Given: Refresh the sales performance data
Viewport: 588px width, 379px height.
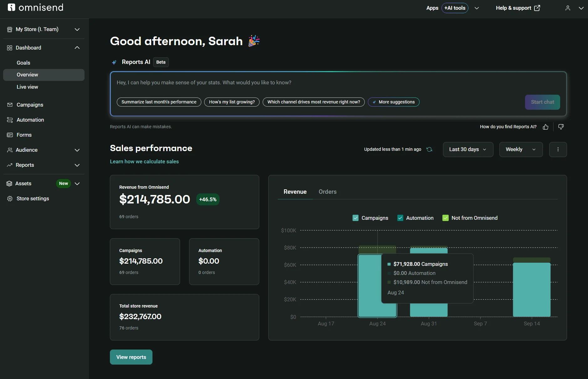Looking at the screenshot, I should [429, 150].
